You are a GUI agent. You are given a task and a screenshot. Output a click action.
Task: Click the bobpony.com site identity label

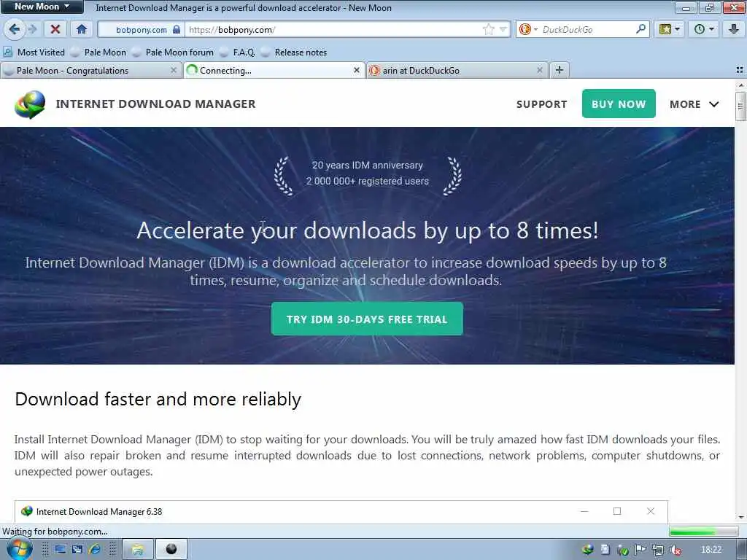point(141,29)
